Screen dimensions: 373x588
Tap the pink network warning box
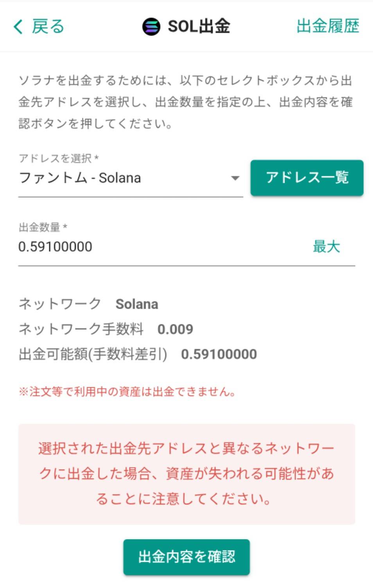pos(186,474)
